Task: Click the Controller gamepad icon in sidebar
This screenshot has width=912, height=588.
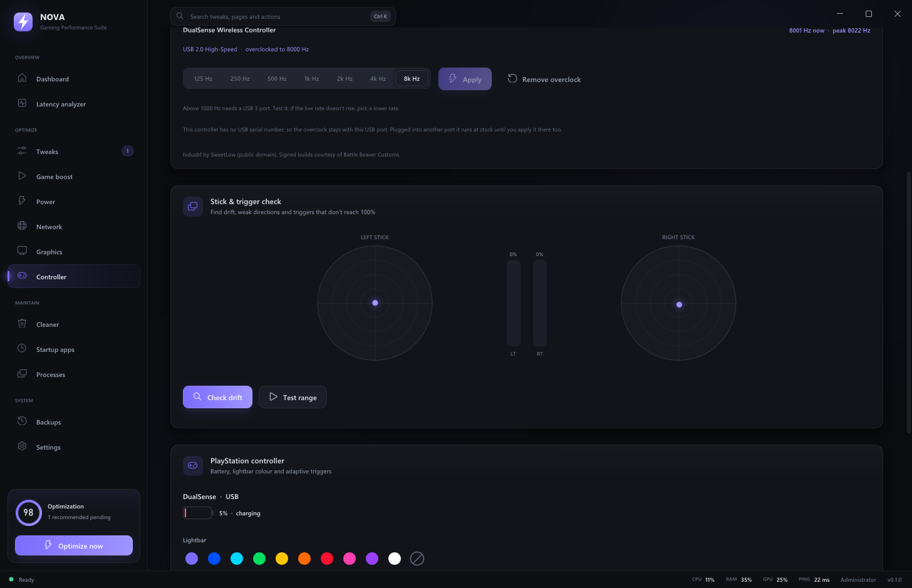Action: pos(22,276)
